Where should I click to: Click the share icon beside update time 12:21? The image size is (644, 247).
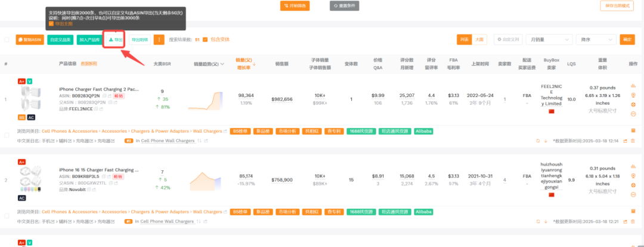click(625, 221)
